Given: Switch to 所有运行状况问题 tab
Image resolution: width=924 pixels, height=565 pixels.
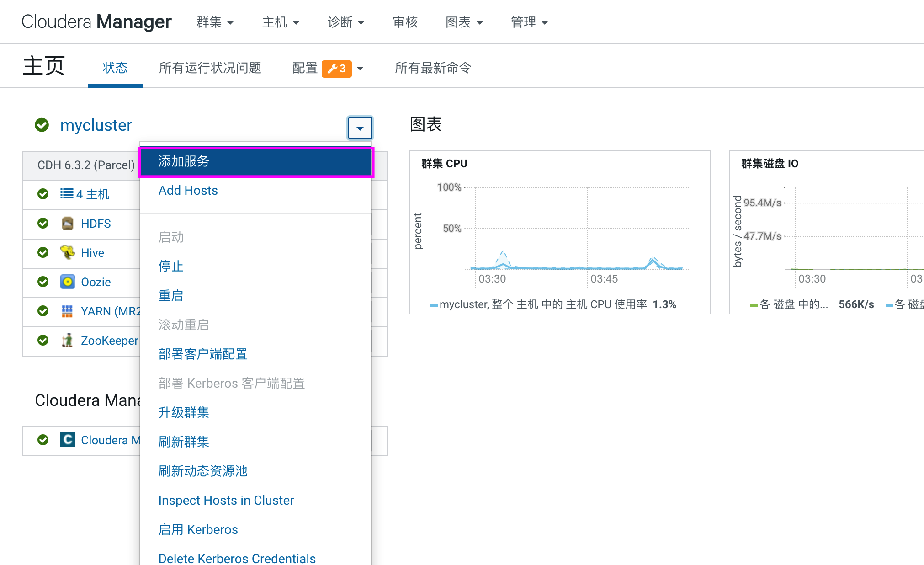Looking at the screenshot, I should coord(210,68).
